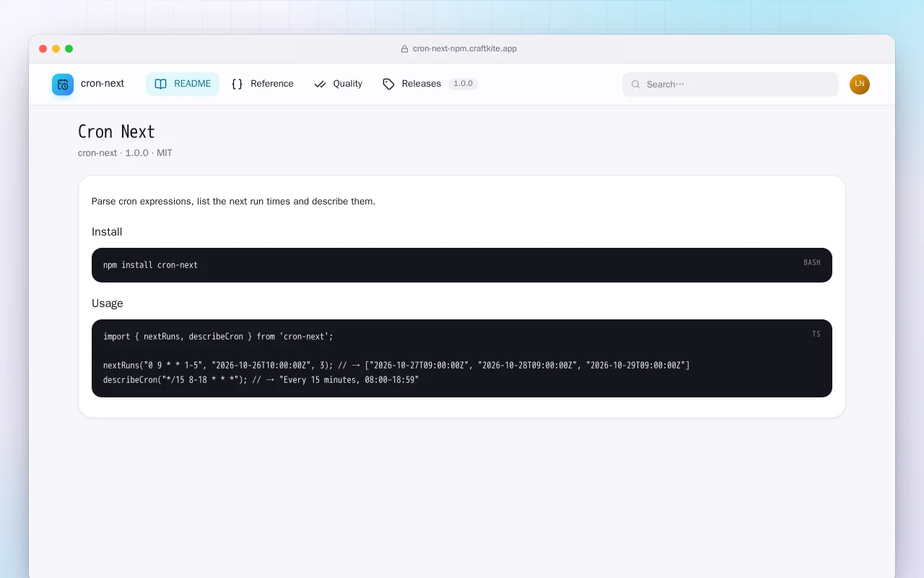Click the curly braces icon beside Reference

pos(237,84)
